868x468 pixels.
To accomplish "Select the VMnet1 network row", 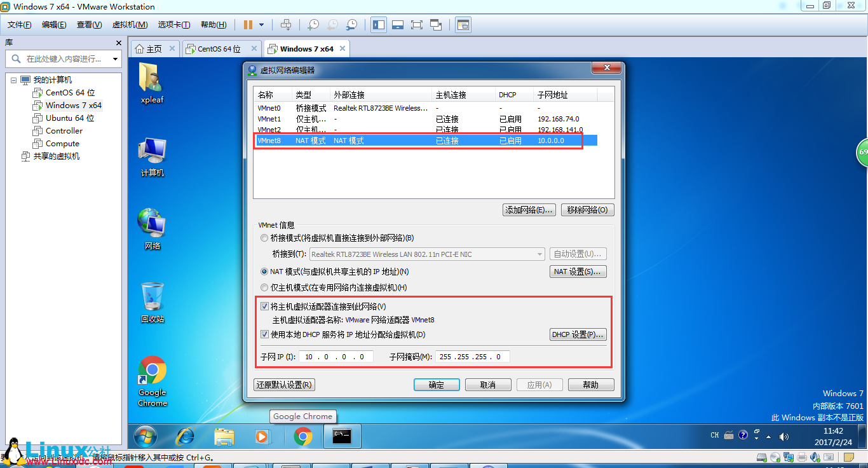I will (x=425, y=119).
